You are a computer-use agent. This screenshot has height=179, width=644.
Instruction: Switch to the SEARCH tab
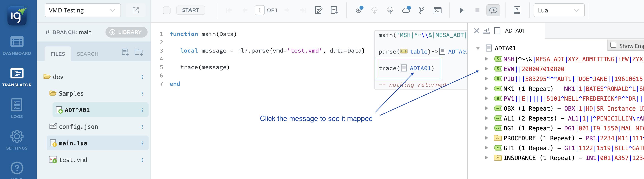[x=88, y=54]
